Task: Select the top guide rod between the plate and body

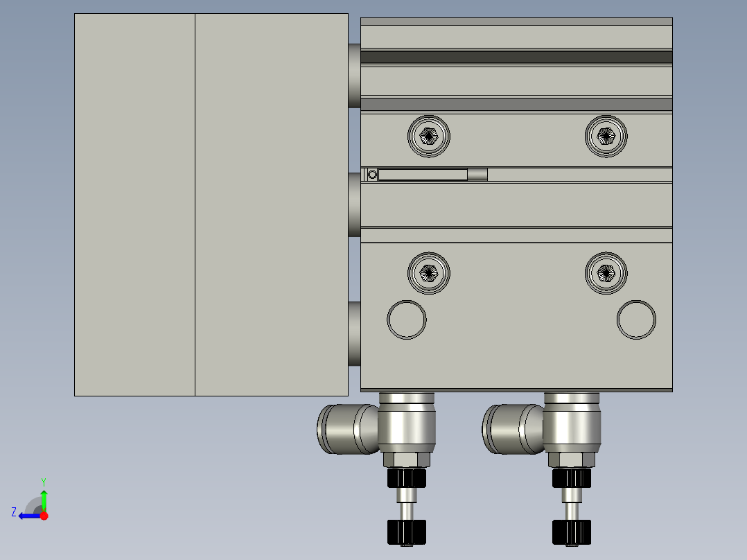Action: coord(354,76)
